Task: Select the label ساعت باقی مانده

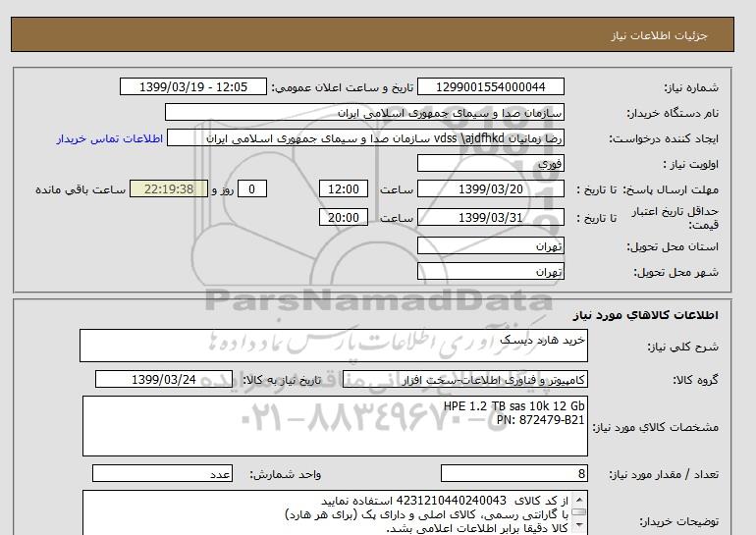Action: [81, 189]
